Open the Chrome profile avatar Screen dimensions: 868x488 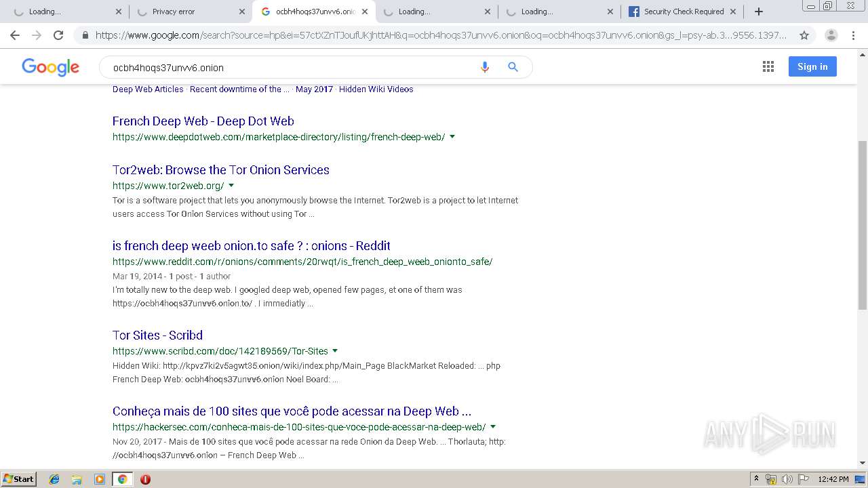(x=831, y=35)
